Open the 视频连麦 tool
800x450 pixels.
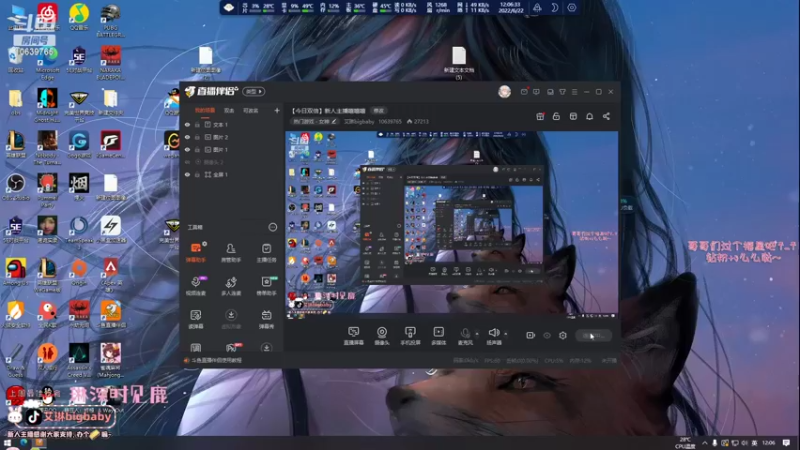click(x=196, y=286)
